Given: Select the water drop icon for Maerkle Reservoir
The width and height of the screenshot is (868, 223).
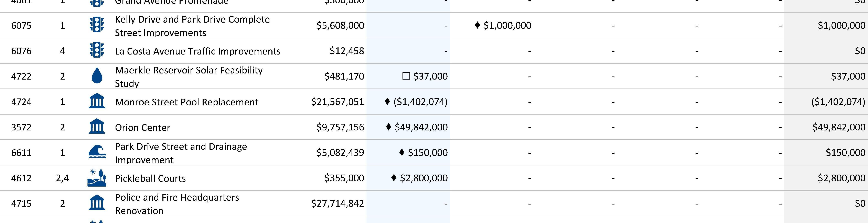Looking at the screenshot, I should pos(97,76).
